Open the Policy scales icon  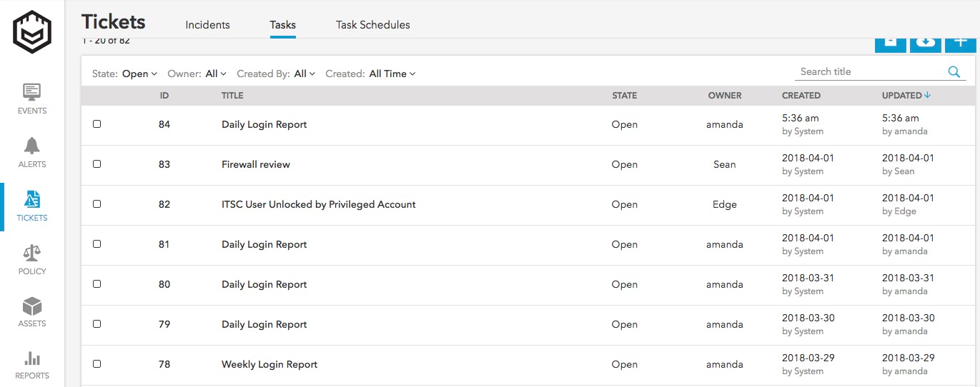32,258
